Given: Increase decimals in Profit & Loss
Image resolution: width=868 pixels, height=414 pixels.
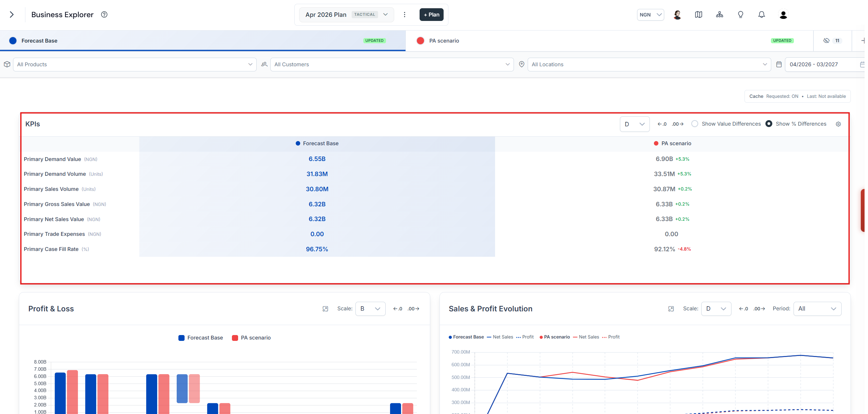Looking at the screenshot, I should pyautogui.click(x=413, y=309).
